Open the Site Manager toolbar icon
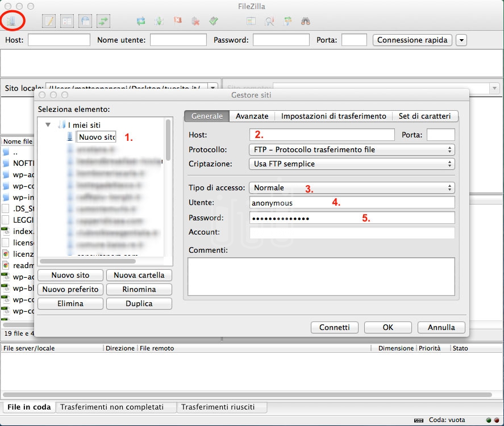504x426 pixels. click(11, 21)
